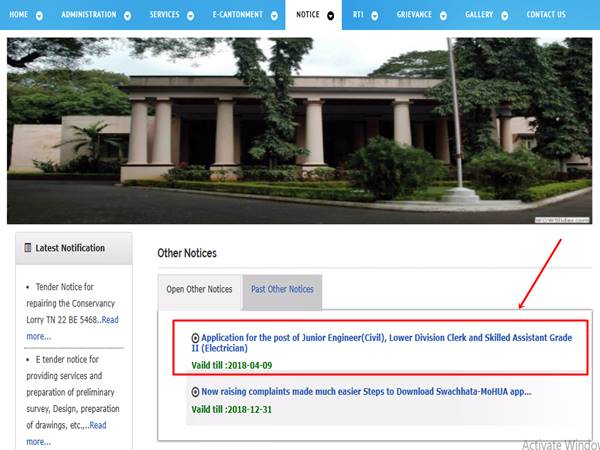Click the 'Vaild till :2018-12-31' text
This screenshot has height=450, width=600.
pos(232,409)
